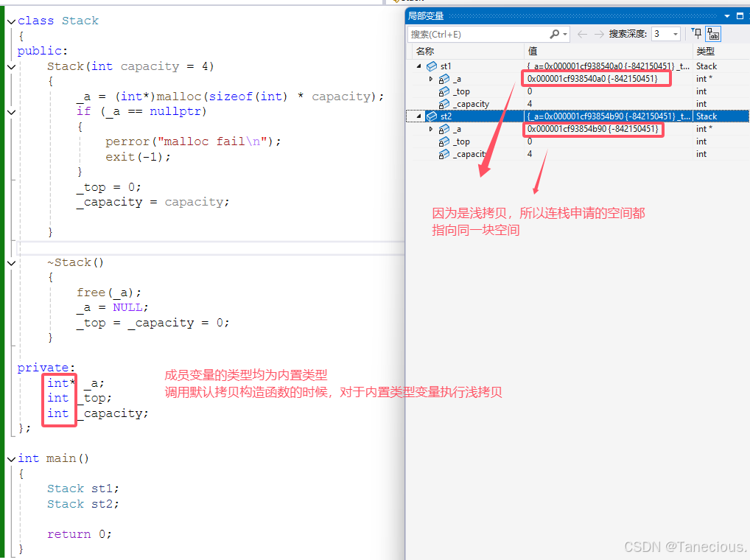Expand the _a member under st2

point(431,129)
